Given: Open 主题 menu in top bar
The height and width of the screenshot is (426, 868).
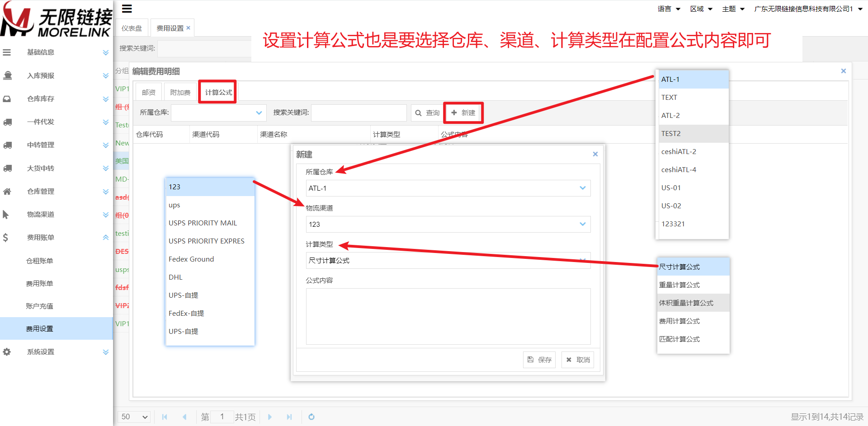Looking at the screenshot, I should (x=733, y=9).
